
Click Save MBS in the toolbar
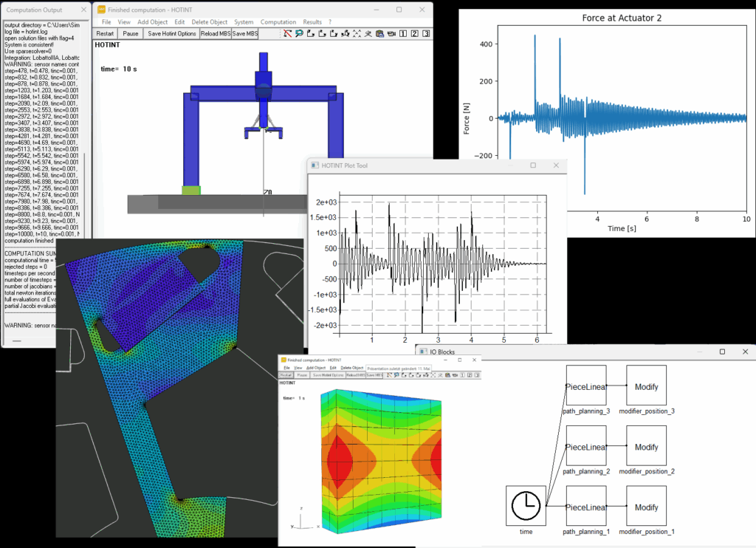pyautogui.click(x=244, y=33)
